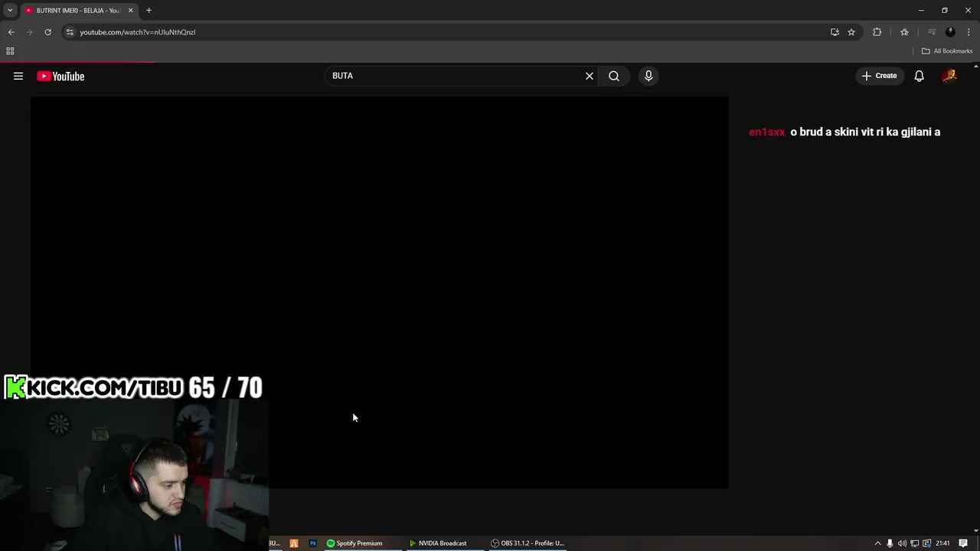Open the Chrome profile avatar
This screenshot has height=551, width=980.
point(950,32)
